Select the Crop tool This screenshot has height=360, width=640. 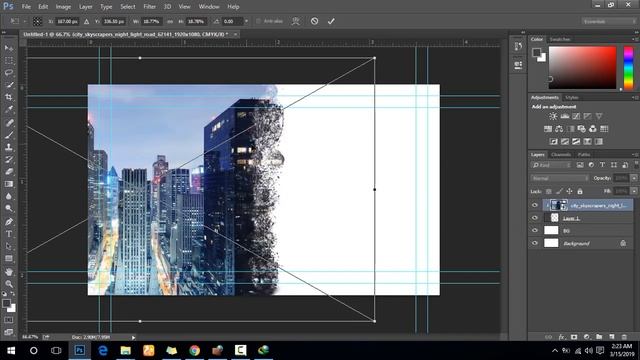pyautogui.click(x=9, y=97)
